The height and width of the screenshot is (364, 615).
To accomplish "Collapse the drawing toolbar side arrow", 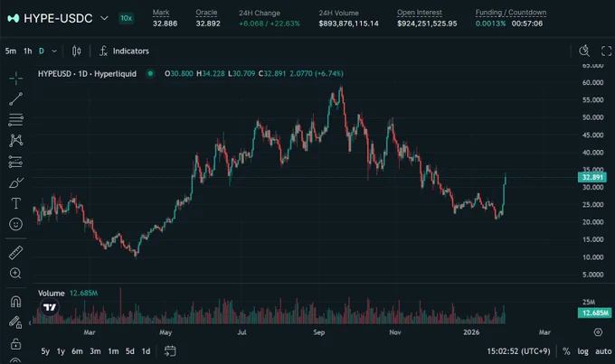I will [30, 322].
